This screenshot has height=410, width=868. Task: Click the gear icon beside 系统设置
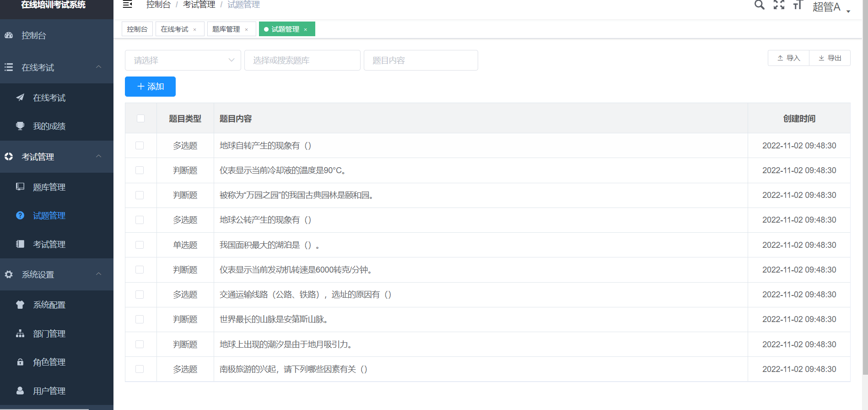pos(9,274)
